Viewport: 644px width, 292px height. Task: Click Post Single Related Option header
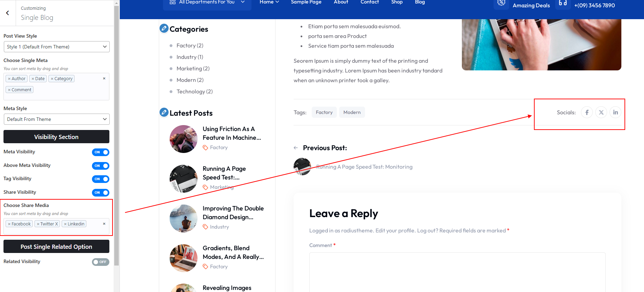point(56,246)
